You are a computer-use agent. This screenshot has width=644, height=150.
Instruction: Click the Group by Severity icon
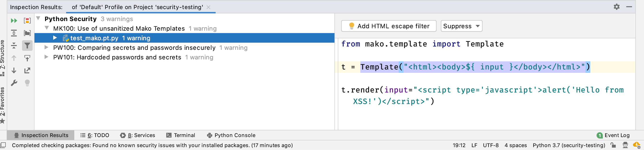point(27,21)
